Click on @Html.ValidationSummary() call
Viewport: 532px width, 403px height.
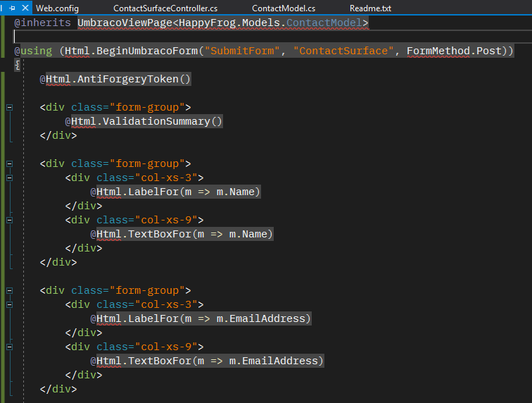[143, 121]
